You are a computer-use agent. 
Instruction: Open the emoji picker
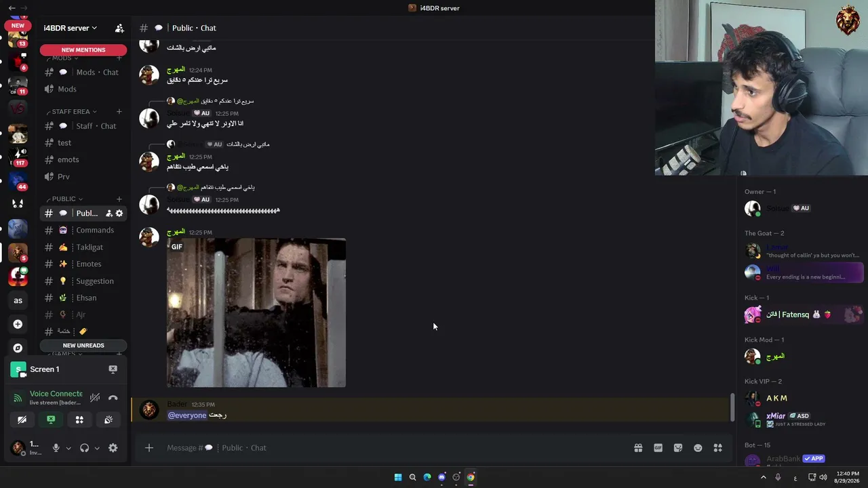tap(698, 448)
